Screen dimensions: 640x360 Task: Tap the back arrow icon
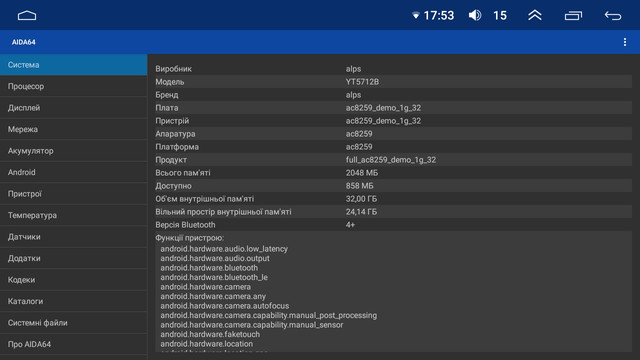click(x=613, y=16)
